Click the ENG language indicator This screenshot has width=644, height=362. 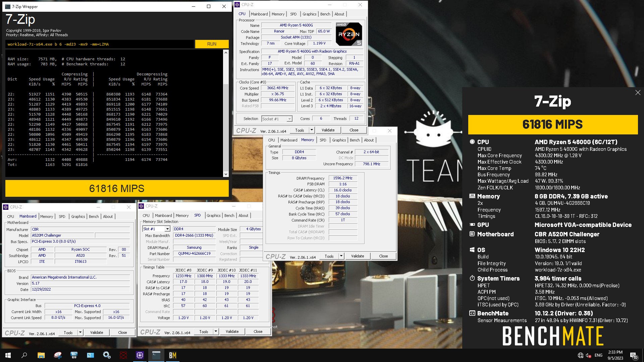(x=598, y=355)
